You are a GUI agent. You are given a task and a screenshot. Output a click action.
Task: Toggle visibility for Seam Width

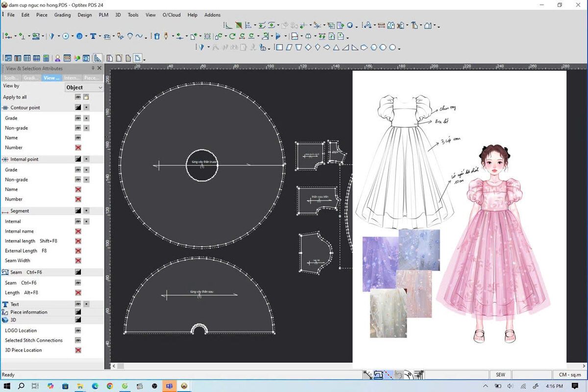[x=78, y=260]
